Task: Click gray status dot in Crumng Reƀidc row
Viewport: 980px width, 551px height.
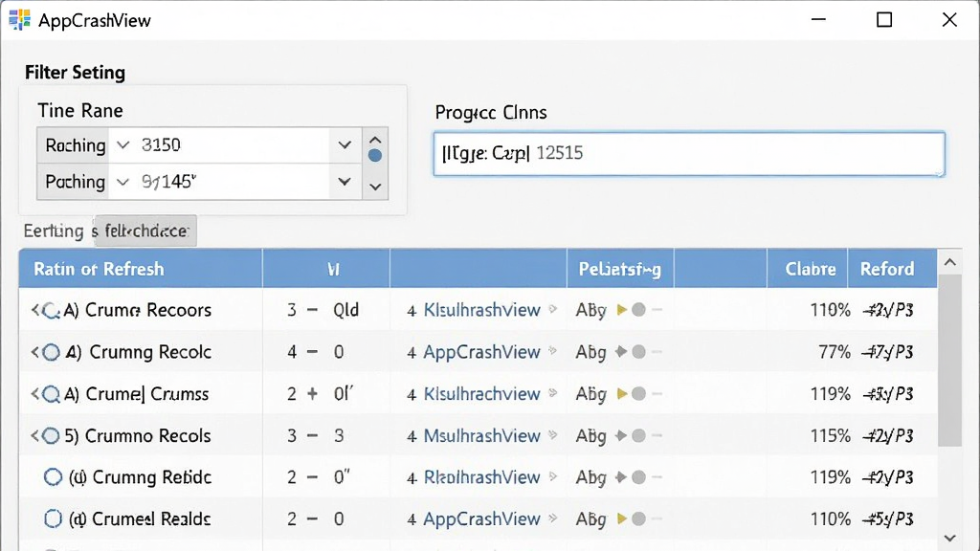Action: [x=638, y=477]
